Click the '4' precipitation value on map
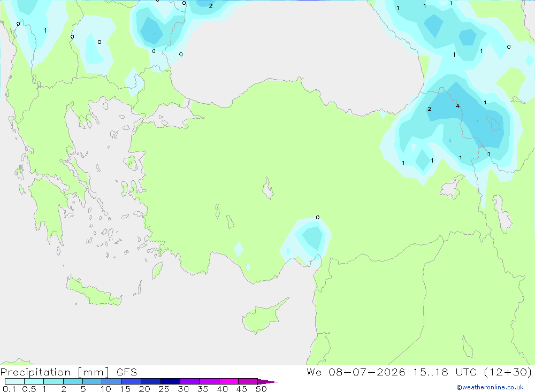This screenshot has width=535, height=392. coord(457,106)
